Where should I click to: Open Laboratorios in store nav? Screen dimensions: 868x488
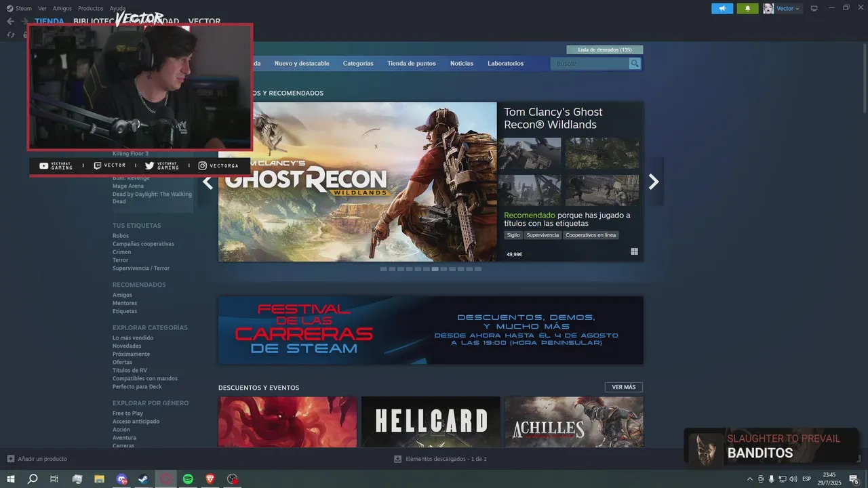[505, 64]
